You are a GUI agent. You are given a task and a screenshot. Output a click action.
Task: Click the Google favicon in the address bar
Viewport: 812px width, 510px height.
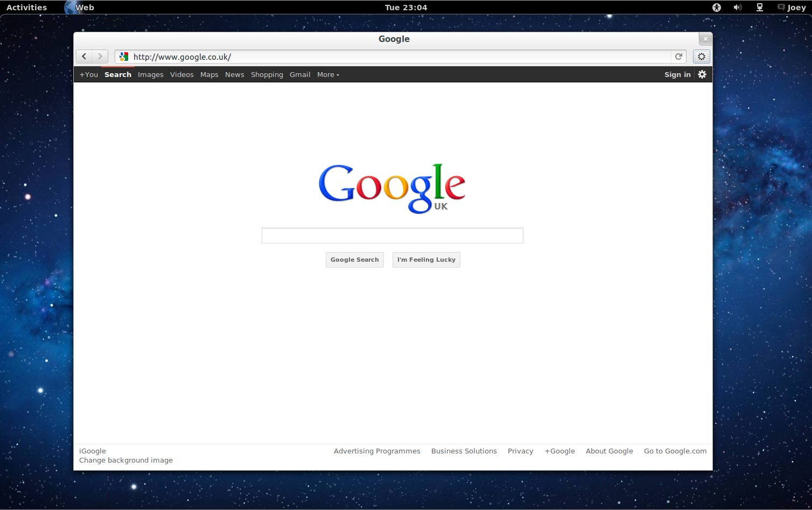tap(123, 56)
